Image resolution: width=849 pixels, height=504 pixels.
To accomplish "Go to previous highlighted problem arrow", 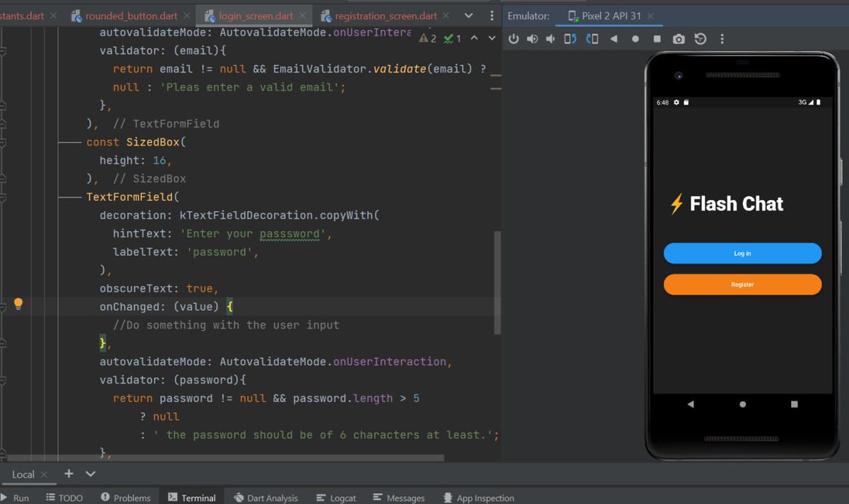I will click(474, 38).
